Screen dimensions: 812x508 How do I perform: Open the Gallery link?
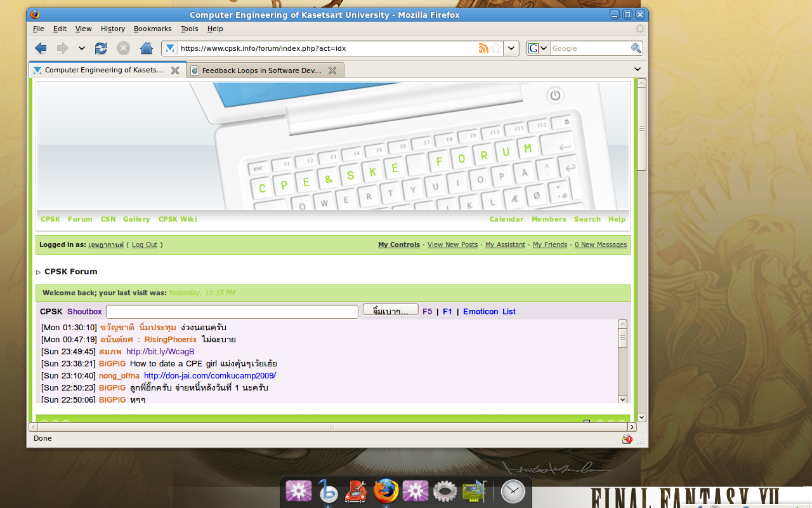click(136, 219)
